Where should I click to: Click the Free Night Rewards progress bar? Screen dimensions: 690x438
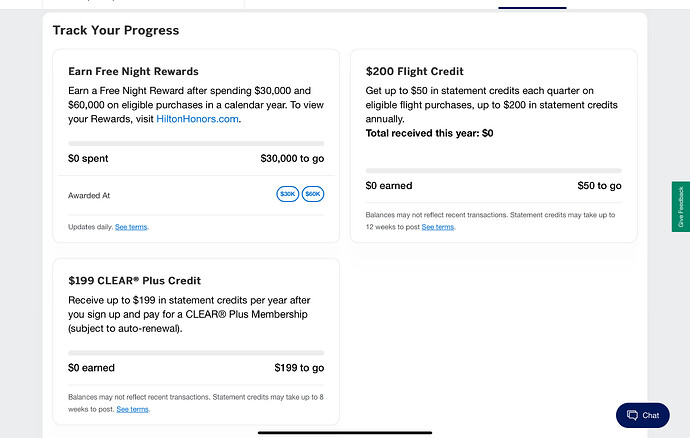click(196, 143)
